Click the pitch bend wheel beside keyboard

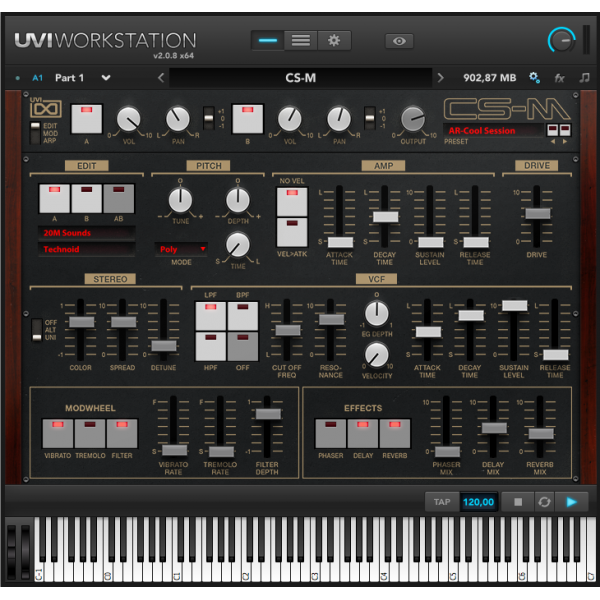tap(12, 551)
